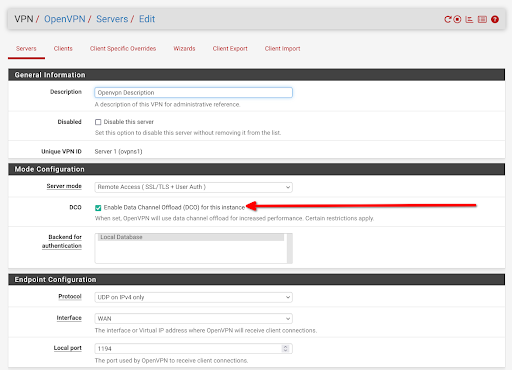Click the Local port field
The height and width of the screenshot is (370, 512).
tap(193, 348)
